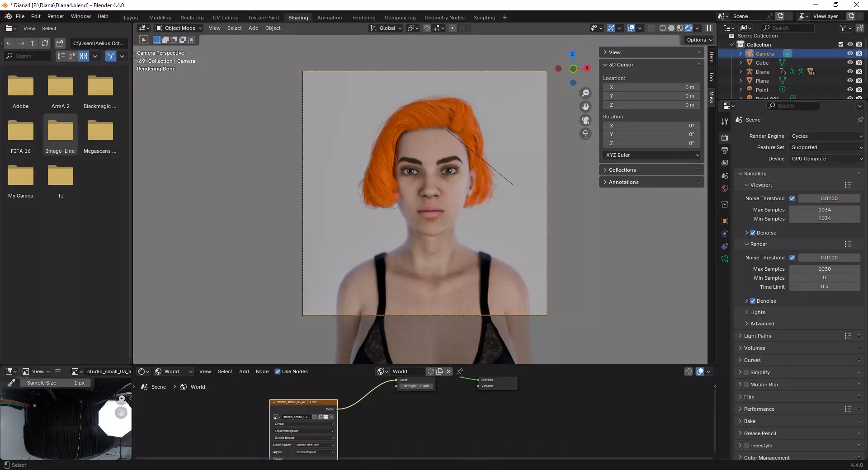The width and height of the screenshot is (868, 470).
Task: Click the viewport zoom magnifier gizmo
Action: pyautogui.click(x=585, y=93)
